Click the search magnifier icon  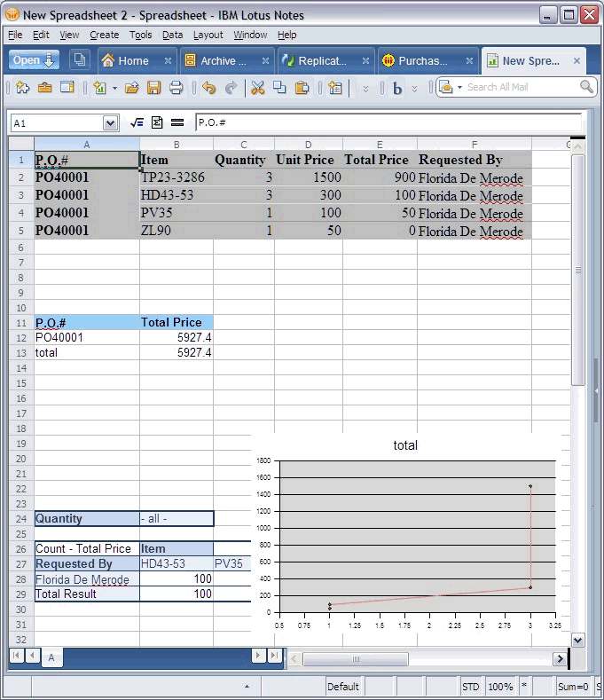click(x=586, y=87)
